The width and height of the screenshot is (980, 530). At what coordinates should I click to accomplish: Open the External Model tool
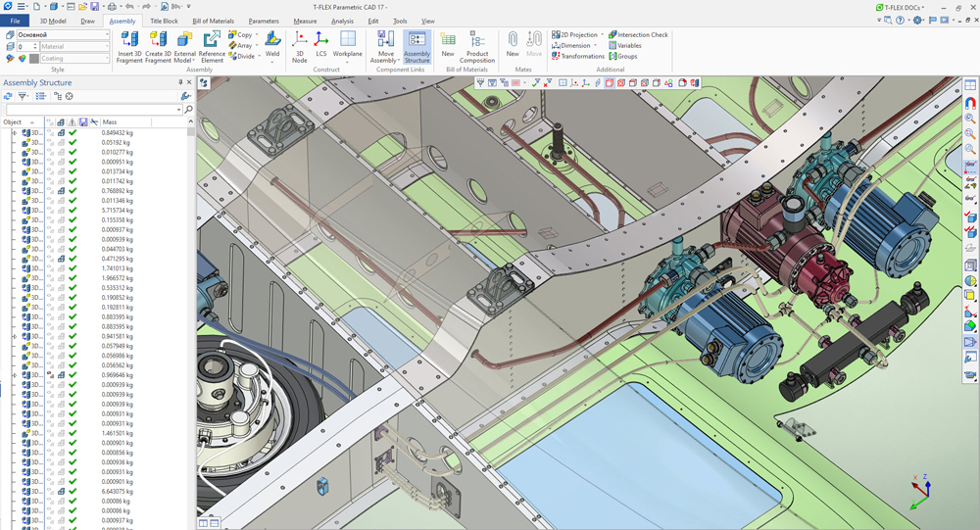pyautogui.click(x=184, y=47)
